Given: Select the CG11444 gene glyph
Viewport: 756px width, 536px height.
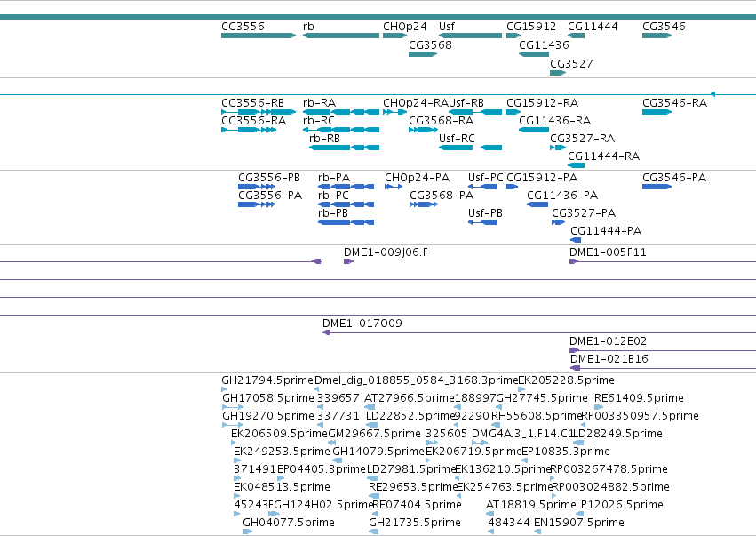Looking at the screenshot, I should (577, 36).
